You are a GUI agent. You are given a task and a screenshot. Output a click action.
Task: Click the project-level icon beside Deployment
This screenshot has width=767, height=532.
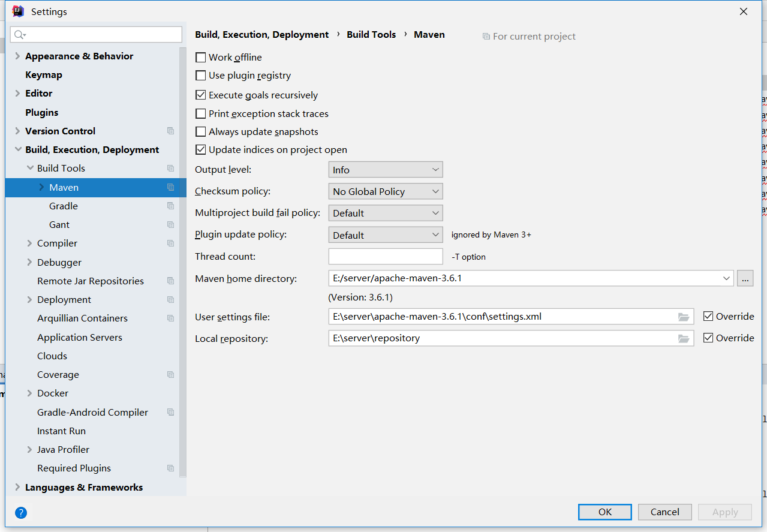(x=171, y=299)
